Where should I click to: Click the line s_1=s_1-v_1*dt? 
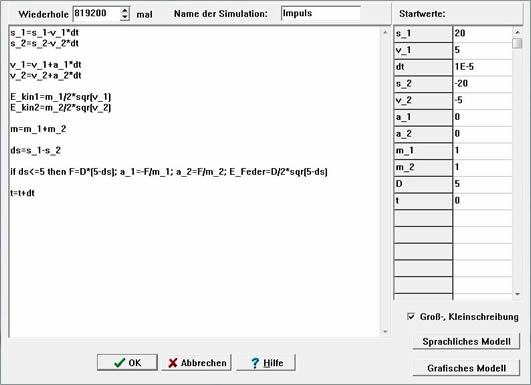click(x=44, y=33)
